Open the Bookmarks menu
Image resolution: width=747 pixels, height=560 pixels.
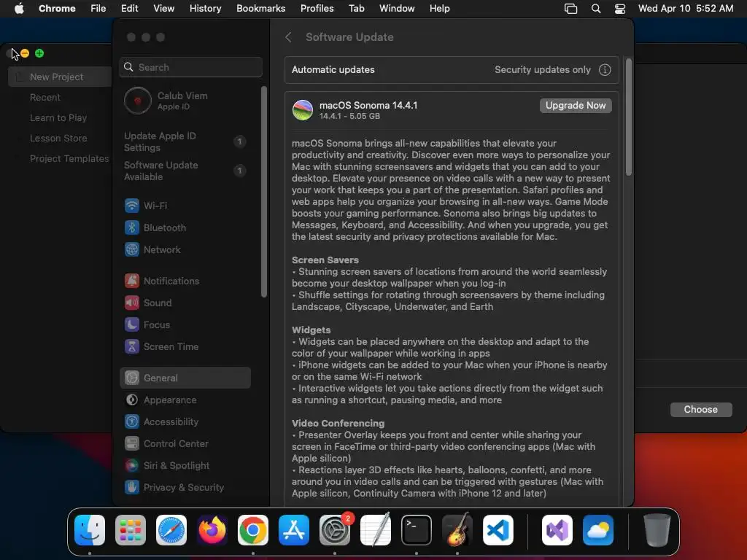coord(260,9)
